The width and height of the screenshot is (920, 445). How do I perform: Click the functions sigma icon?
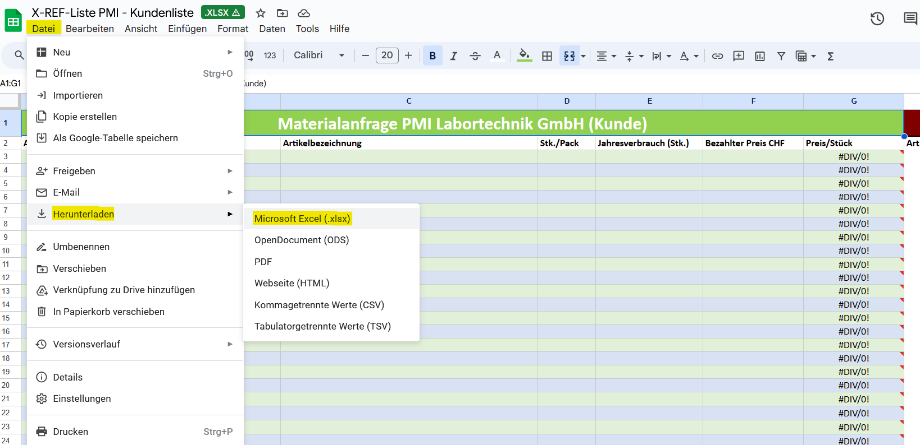pyautogui.click(x=830, y=56)
